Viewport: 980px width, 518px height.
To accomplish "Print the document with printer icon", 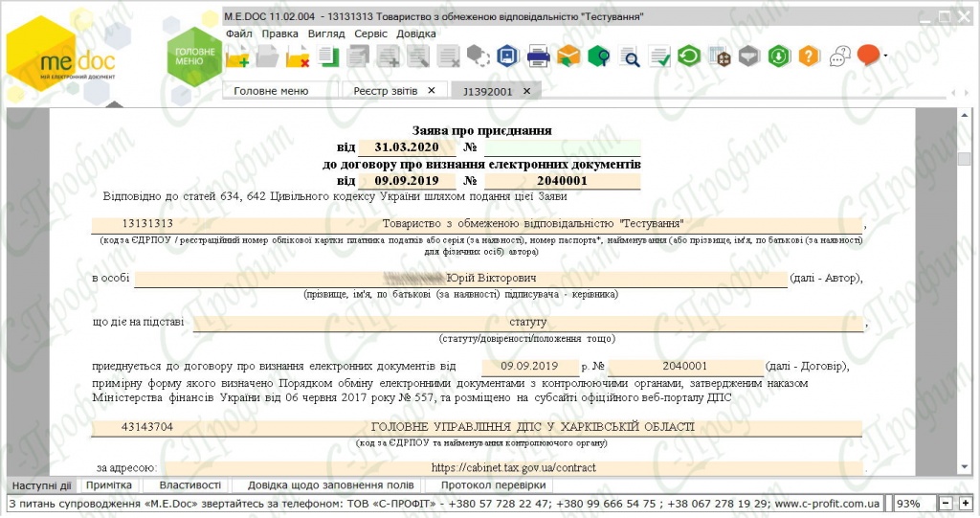I will [538, 56].
